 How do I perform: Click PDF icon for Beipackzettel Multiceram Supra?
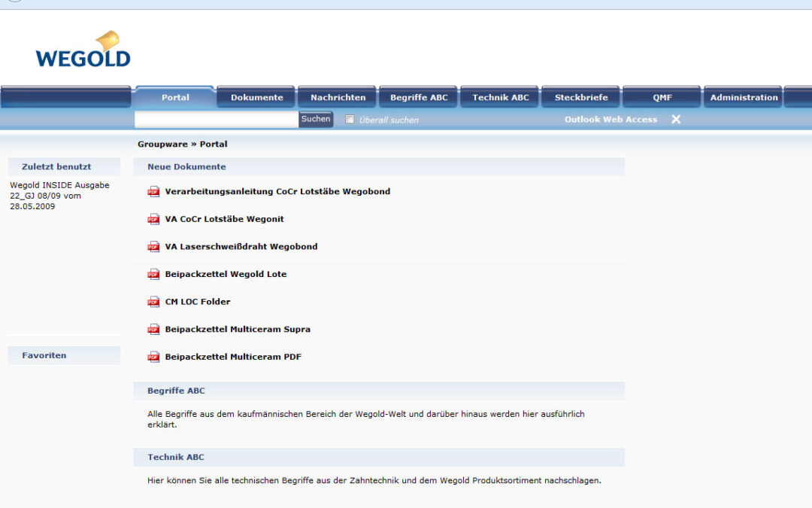tap(153, 329)
